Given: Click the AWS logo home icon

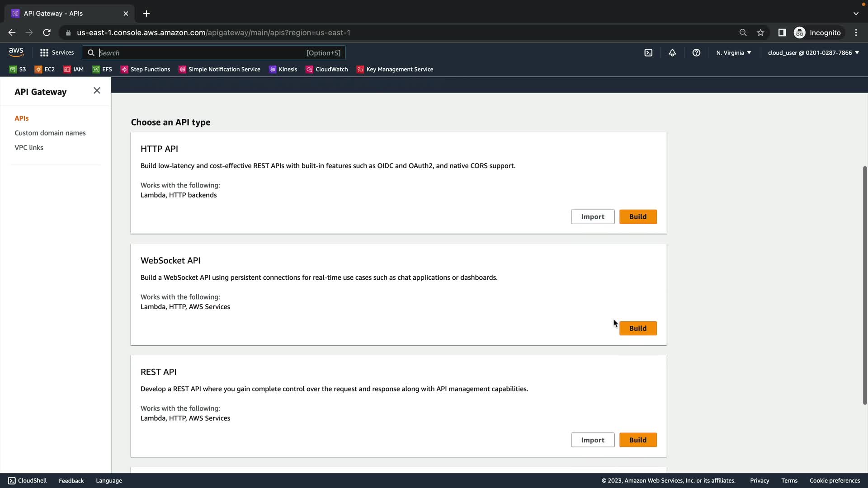Looking at the screenshot, I should pyautogui.click(x=16, y=52).
